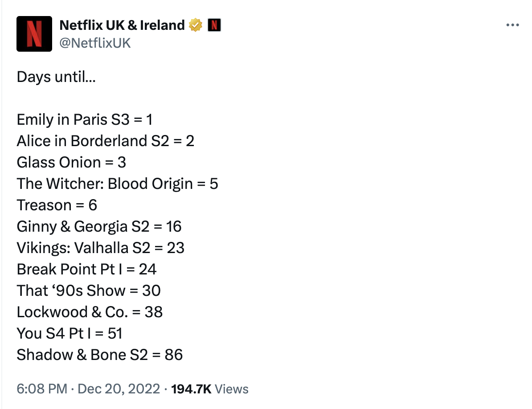The height and width of the screenshot is (409, 532).
Task: Click The Witcher: Blood Origin line
Action: click(117, 184)
